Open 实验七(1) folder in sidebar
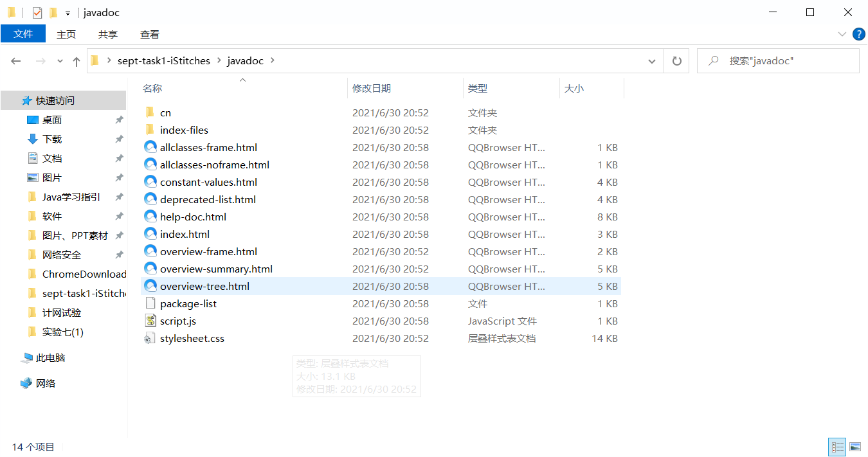The image size is (868, 457). point(62,332)
